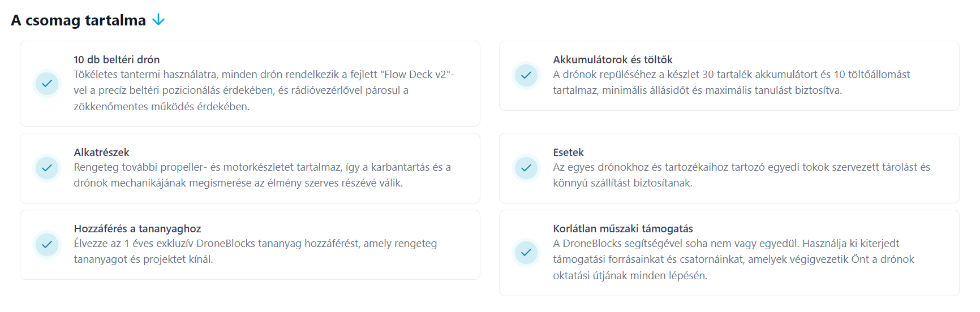Click the description about 30 tartalék akkumulátort
This screenshot has width=980, height=312.
click(x=731, y=83)
